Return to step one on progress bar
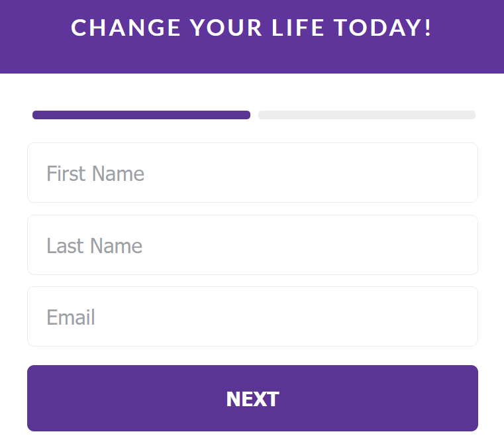This screenshot has width=504, height=438. point(141,115)
